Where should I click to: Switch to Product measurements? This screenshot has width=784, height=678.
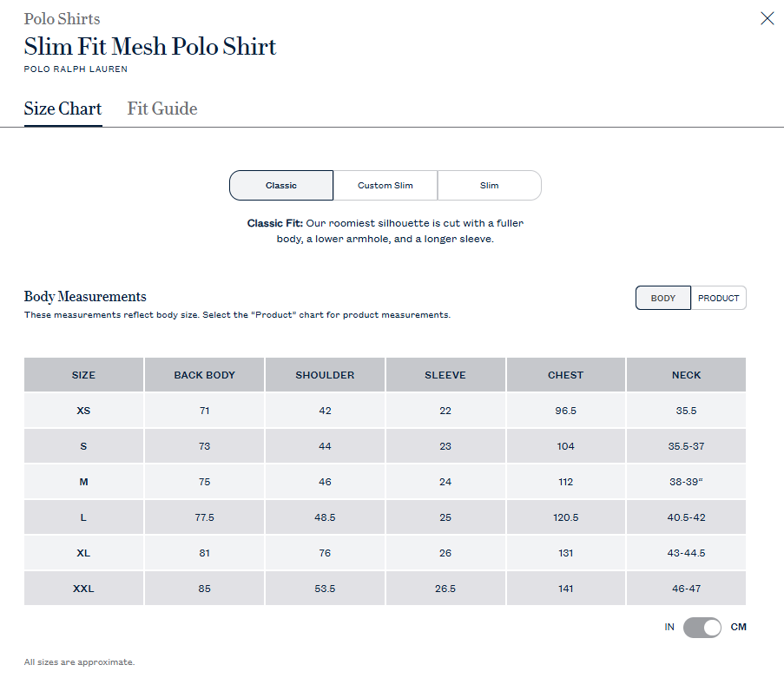pyautogui.click(x=719, y=298)
